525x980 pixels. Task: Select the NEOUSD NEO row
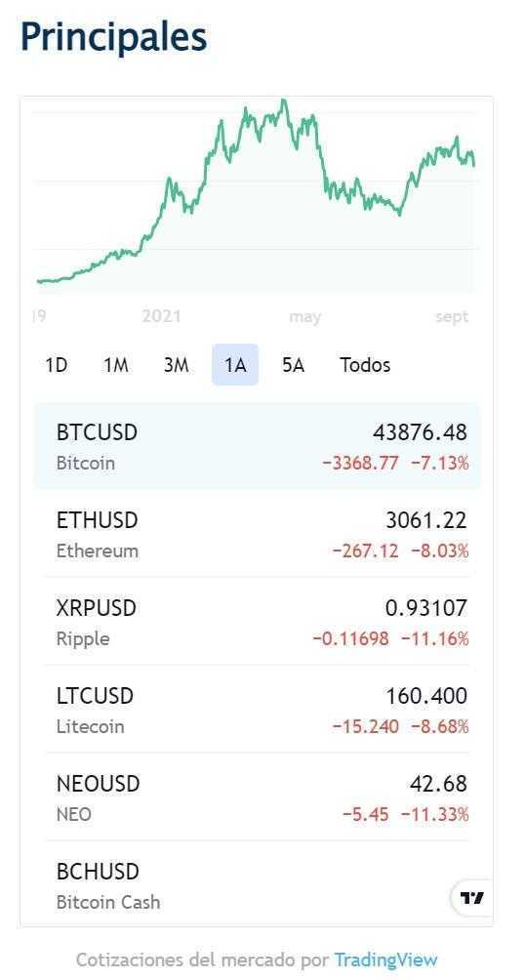point(257,796)
